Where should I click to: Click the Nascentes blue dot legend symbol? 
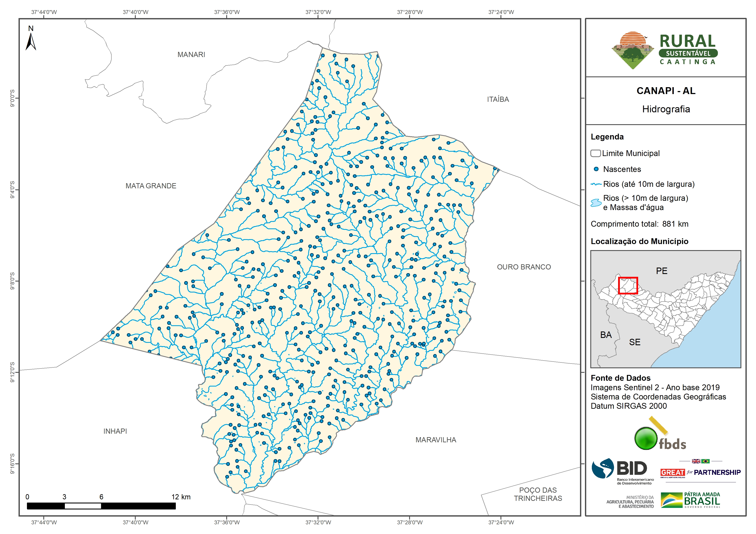pos(596,169)
